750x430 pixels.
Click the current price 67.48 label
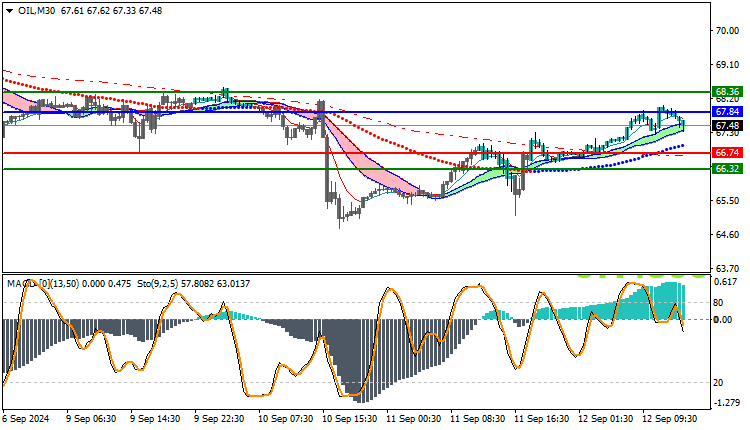tap(727, 126)
